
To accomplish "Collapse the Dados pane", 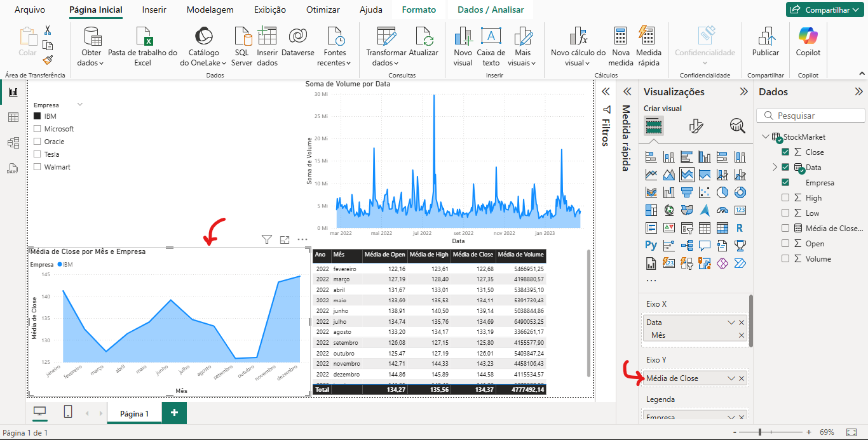I will (858, 91).
